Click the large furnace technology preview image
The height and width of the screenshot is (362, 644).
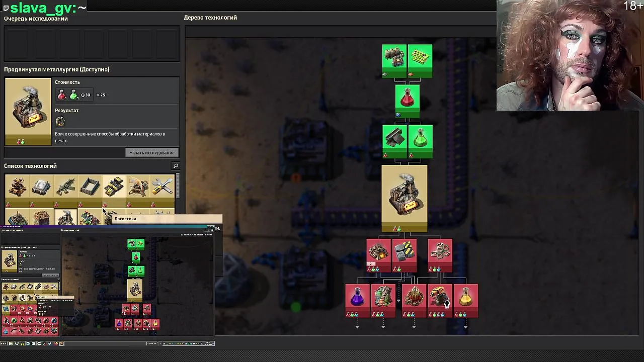click(x=28, y=112)
